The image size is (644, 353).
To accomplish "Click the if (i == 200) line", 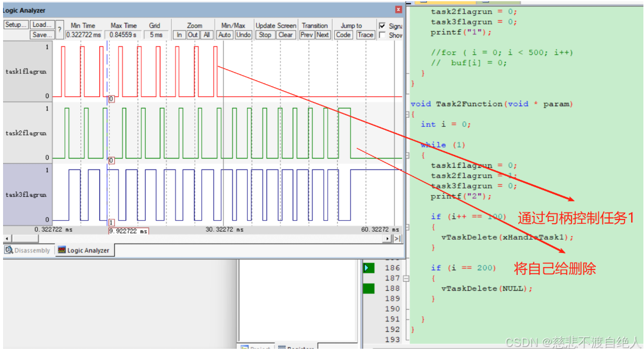I will [463, 268].
